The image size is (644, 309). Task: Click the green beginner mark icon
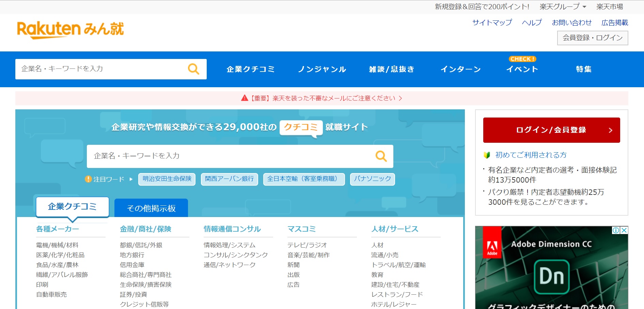[487, 155]
